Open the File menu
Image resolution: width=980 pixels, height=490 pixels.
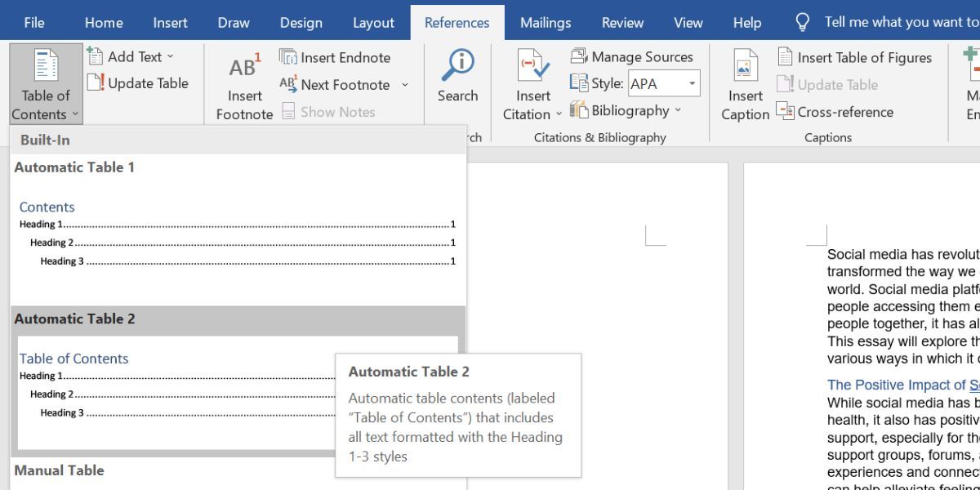pos(34,23)
